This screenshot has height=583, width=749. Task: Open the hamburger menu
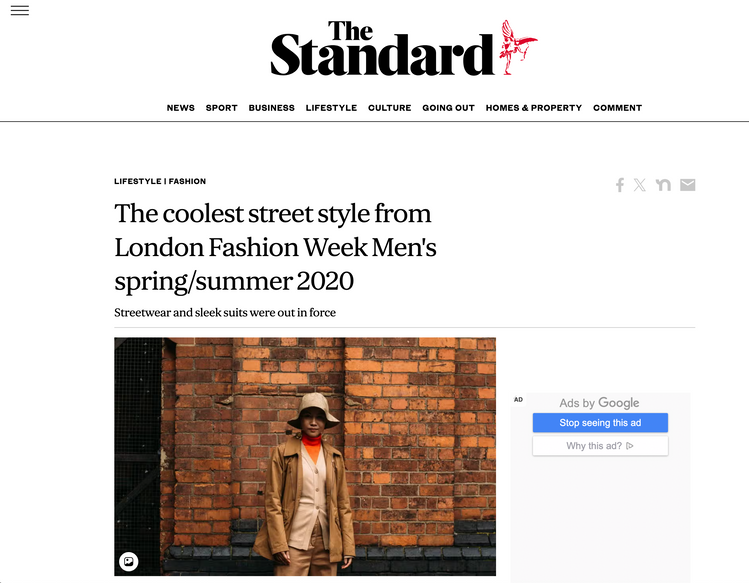pos(20,11)
